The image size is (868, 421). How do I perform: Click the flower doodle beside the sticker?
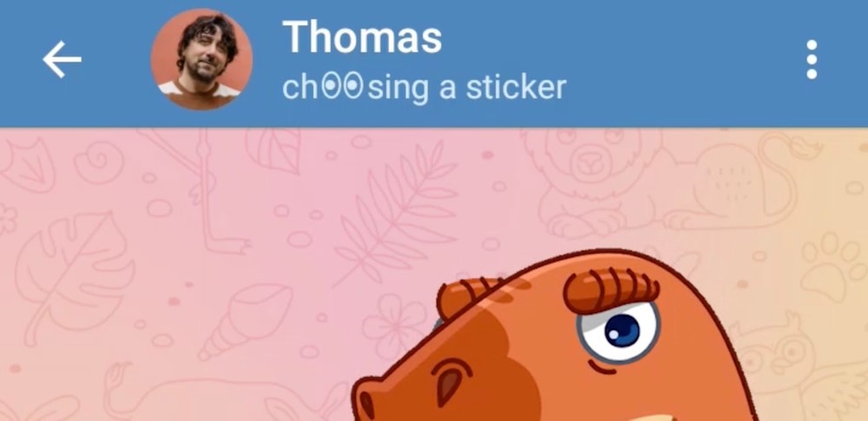coord(393,326)
